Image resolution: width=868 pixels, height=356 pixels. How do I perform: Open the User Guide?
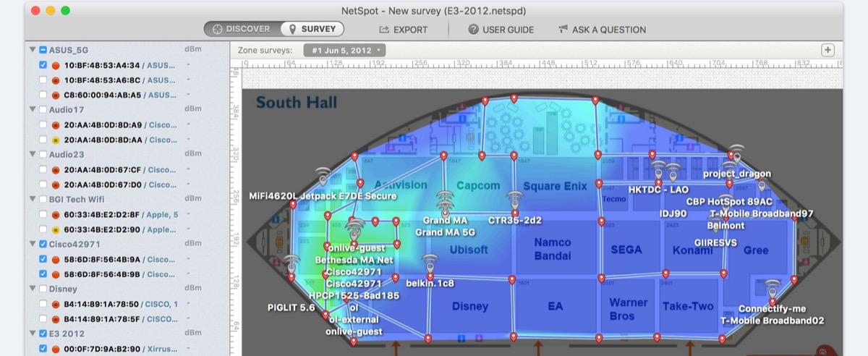coord(501,30)
